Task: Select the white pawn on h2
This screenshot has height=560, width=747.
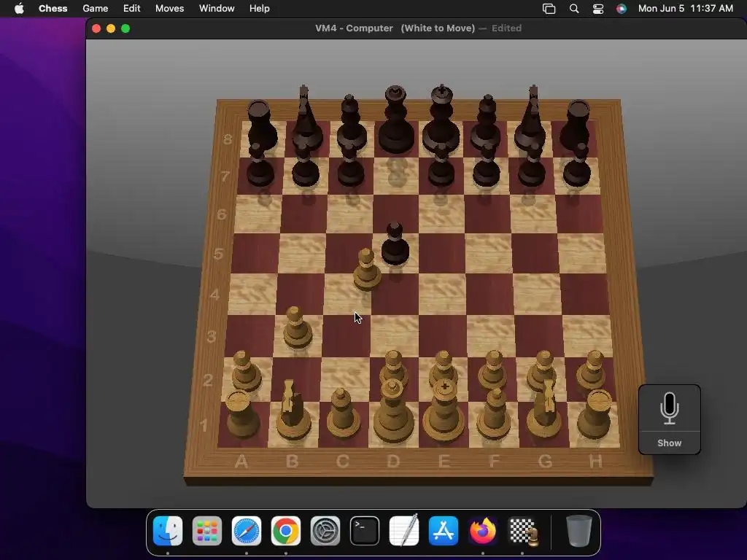Action: tap(591, 370)
